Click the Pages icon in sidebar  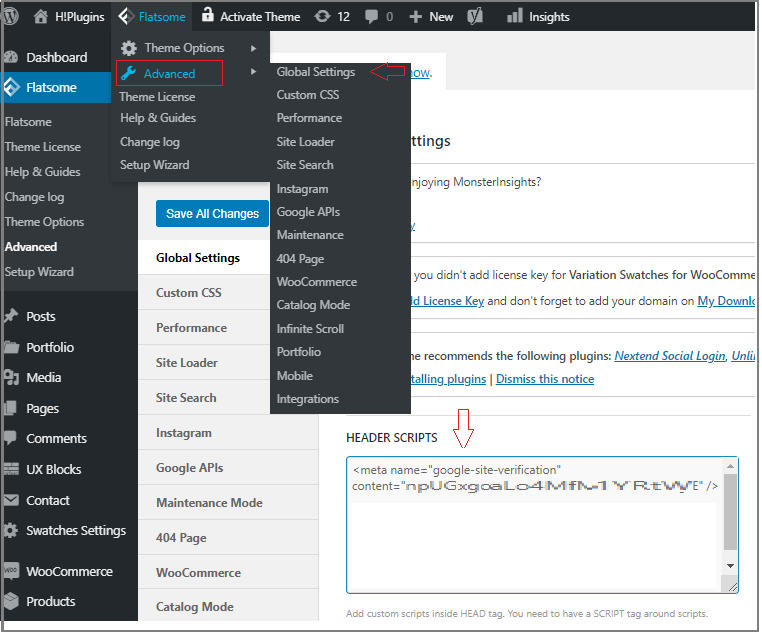(11, 408)
